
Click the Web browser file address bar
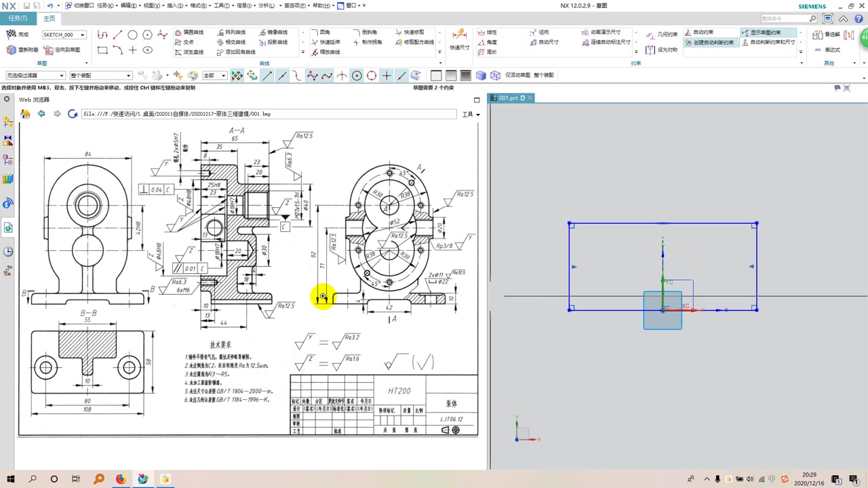click(269, 114)
